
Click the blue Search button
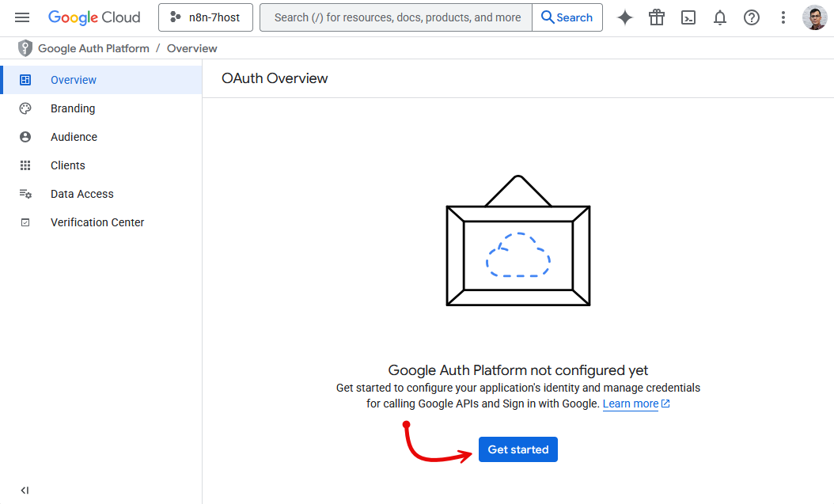pyautogui.click(x=567, y=17)
